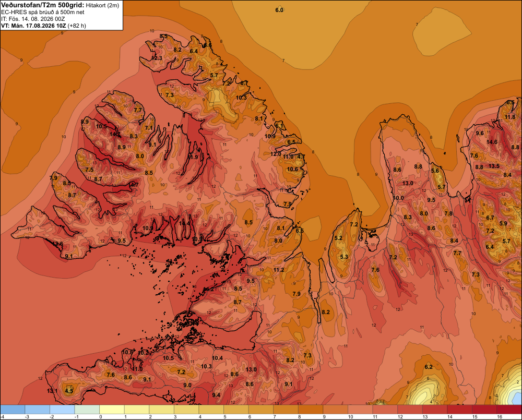
Task: Pick the dark red swatch right of 16
Action: 509,410
